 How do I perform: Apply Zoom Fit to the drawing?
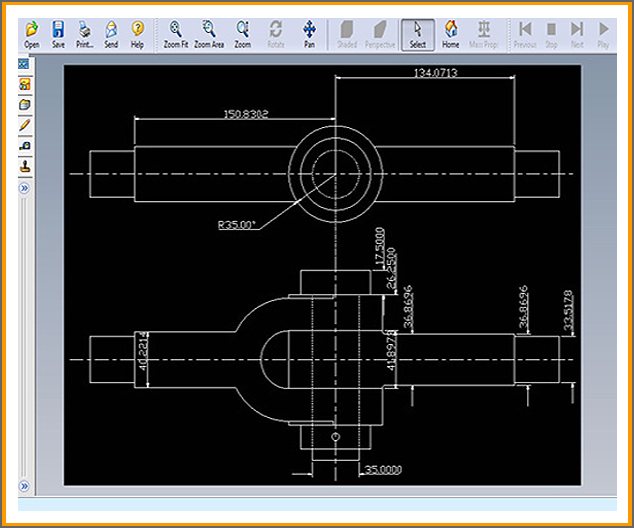pos(175,35)
